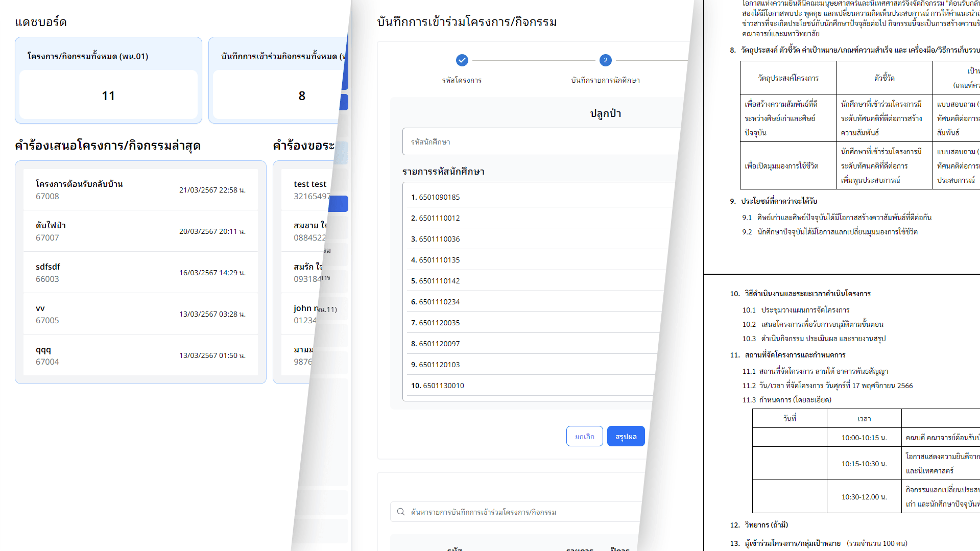Select student ID 6501110142
The height and width of the screenshot is (551, 980).
[536, 280]
